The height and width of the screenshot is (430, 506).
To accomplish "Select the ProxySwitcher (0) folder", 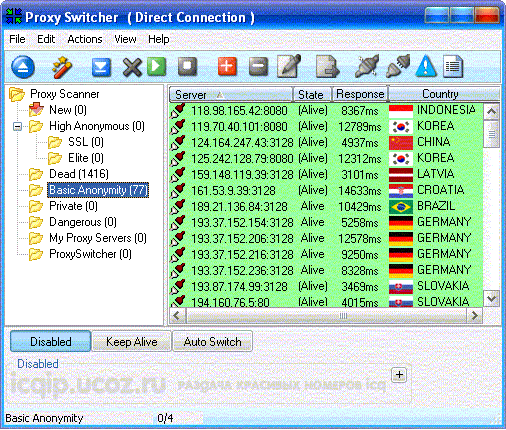I will 90,254.
